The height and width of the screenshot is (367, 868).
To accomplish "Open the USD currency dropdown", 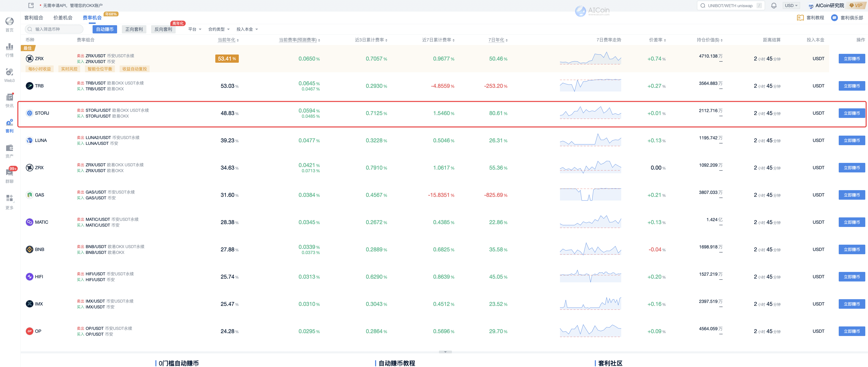I will tap(791, 5).
